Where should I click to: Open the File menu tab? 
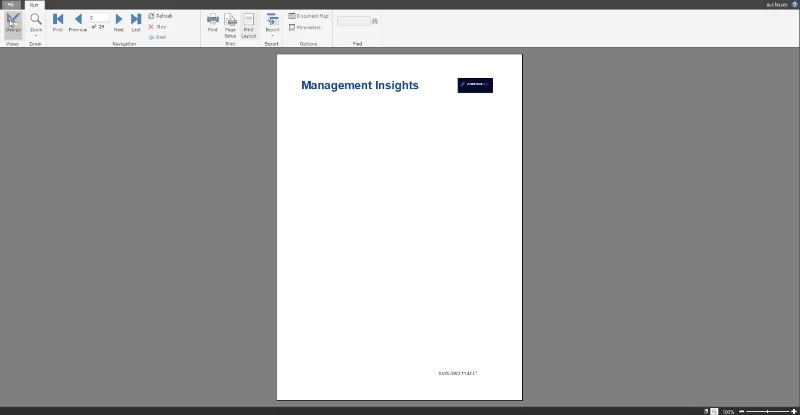click(11, 5)
